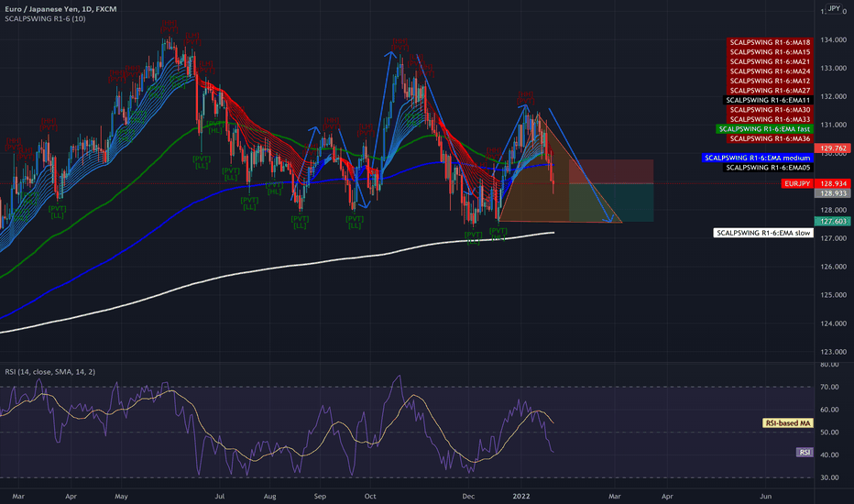Select the SCALPSWING R1-6:MA21 label

click(770, 61)
